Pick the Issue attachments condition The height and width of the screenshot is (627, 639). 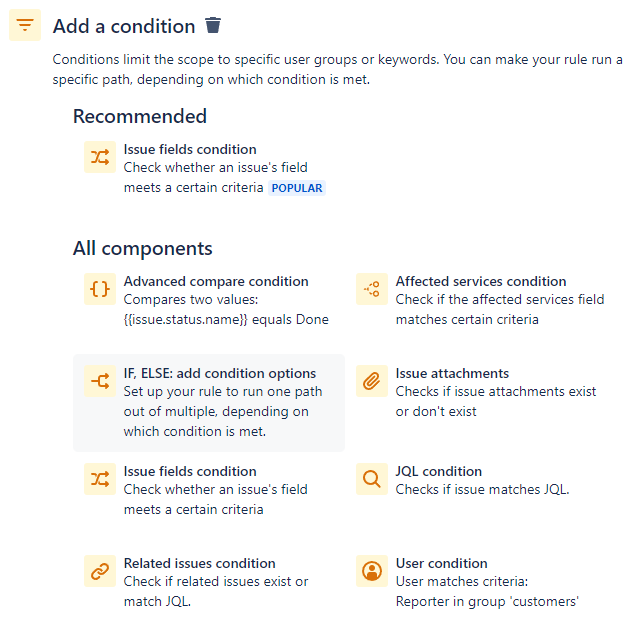[x=452, y=374]
